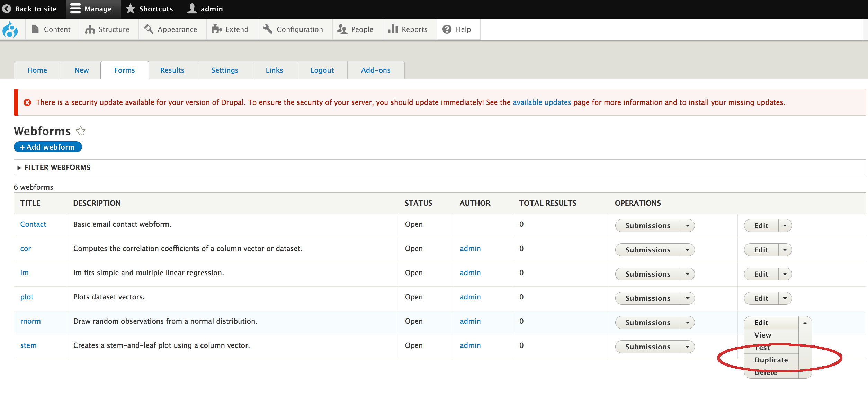Open Submissions dropdown arrow for cor
The width and height of the screenshot is (868, 395).
pyautogui.click(x=688, y=250)
